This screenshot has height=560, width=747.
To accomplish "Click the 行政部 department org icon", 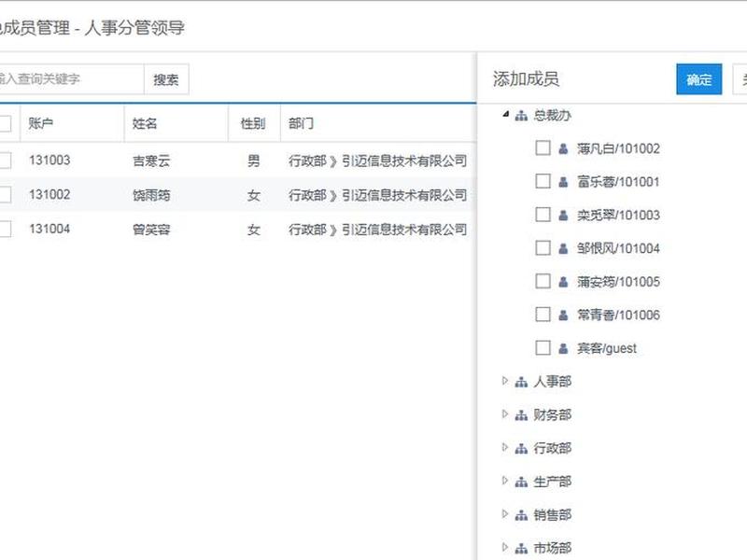I will click(x=521, y=449).
